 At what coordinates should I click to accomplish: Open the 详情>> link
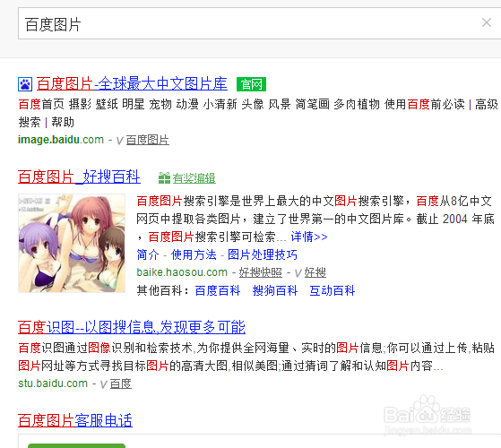click(x=309, y=237)
